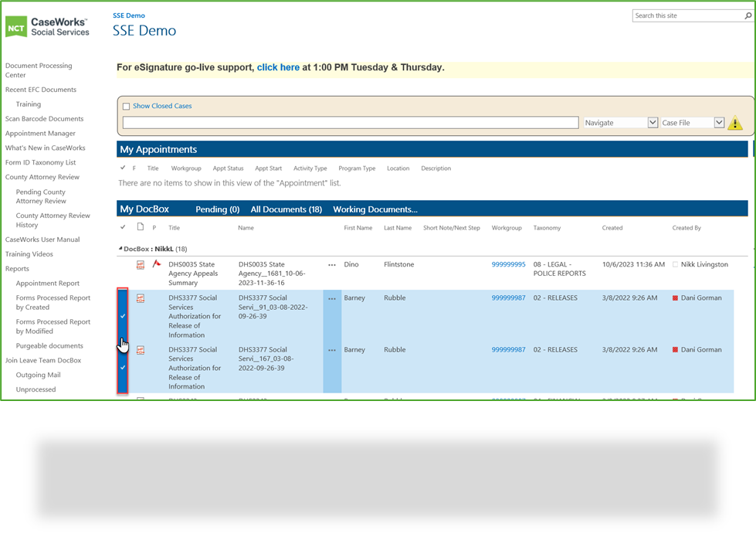Sort by Short Note/Next Step header

pos(452,228)
